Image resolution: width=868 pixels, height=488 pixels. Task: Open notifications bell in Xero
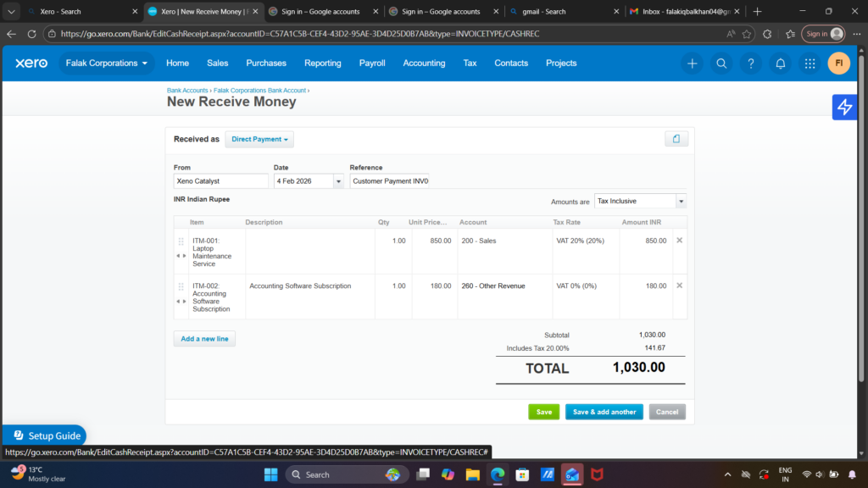780,64
